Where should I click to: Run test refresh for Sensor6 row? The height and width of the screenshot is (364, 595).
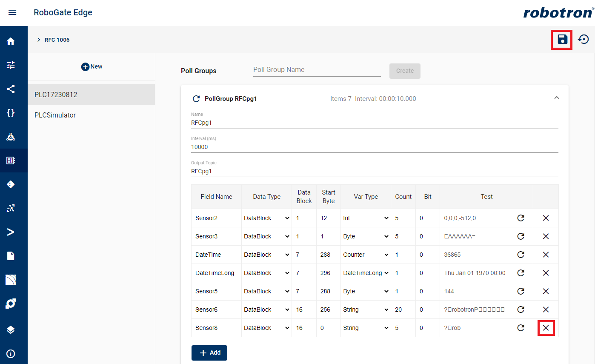coord(521,310)
